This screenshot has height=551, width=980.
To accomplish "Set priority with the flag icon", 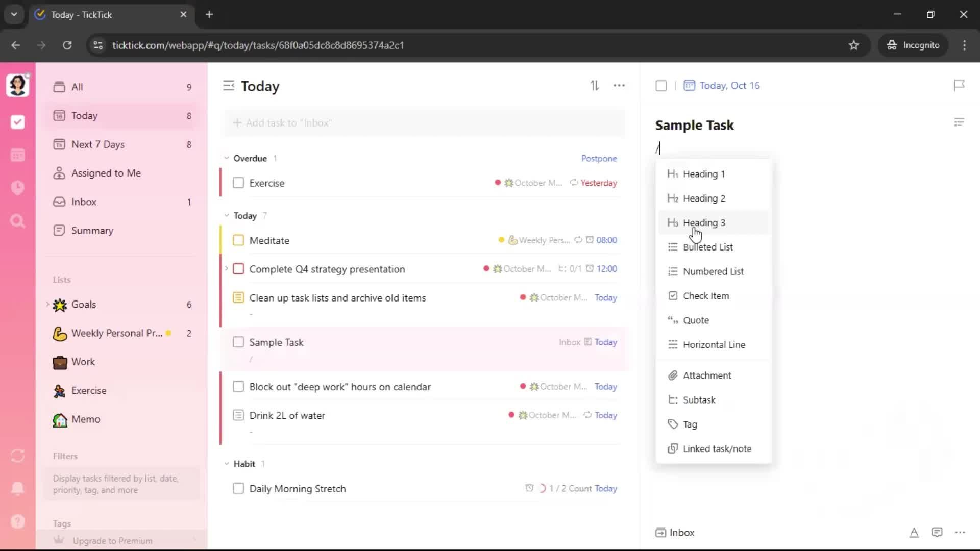I will 959,85.
